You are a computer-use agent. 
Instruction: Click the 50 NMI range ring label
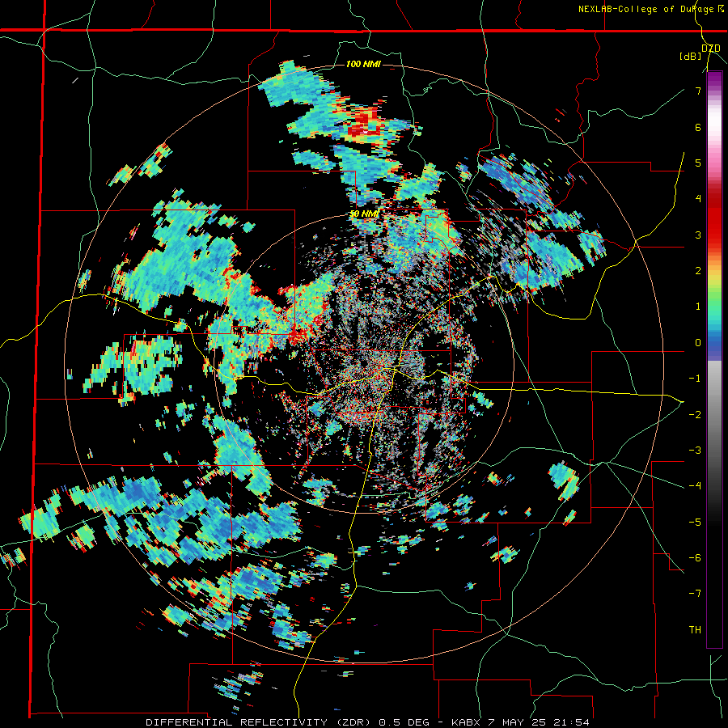tap(365, 214)
